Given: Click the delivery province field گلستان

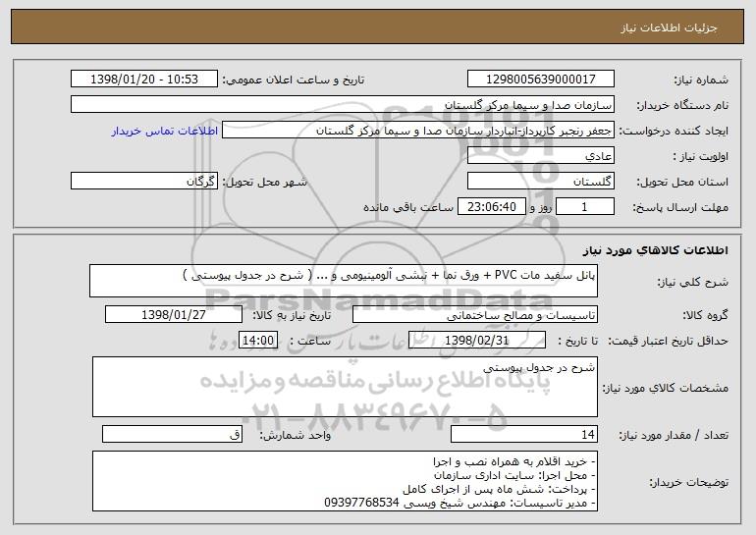Looking at the screenshot, I should point(540,182).
